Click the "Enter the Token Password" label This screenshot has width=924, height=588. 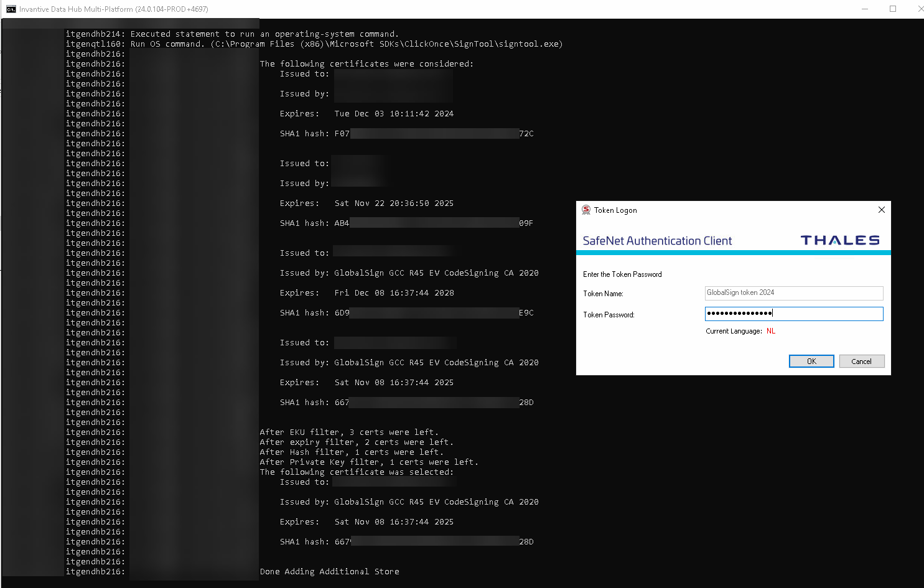pos(622,274)
